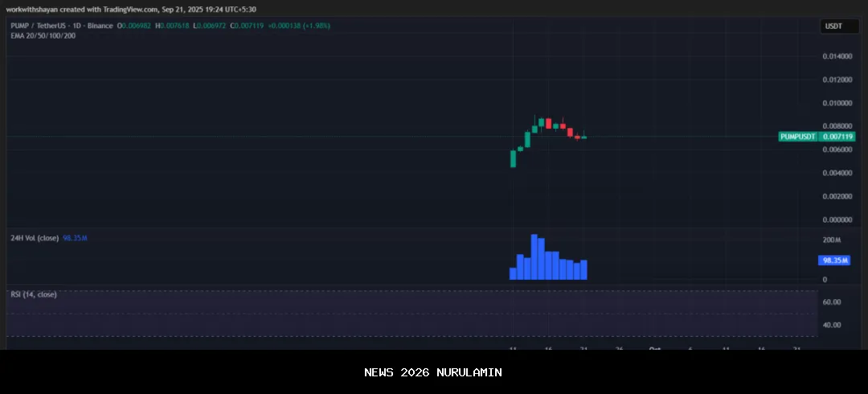The image size is (868, 394).
Task: Click the first large green candlestick
Action: [513, 158]
